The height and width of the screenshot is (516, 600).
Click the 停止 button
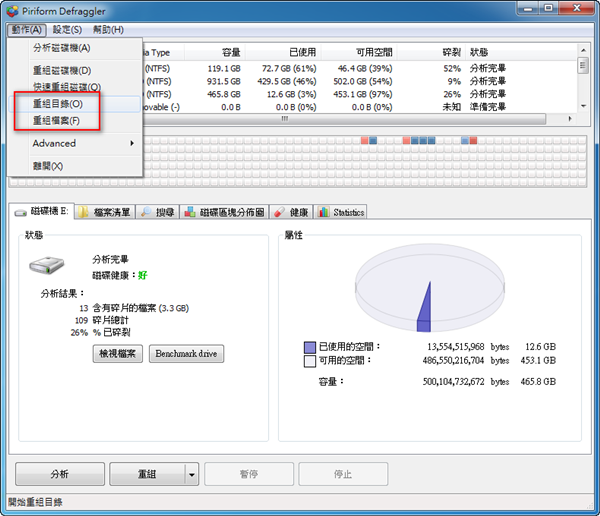tap(343, 474)
